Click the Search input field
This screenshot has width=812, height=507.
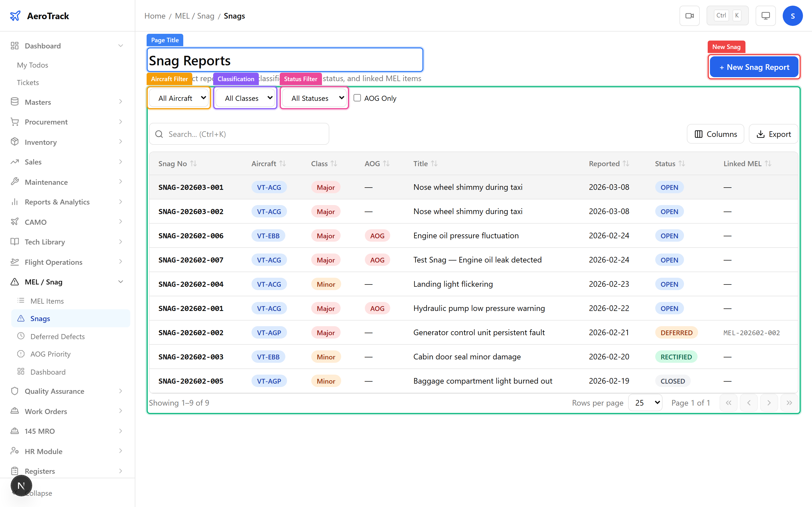coord(239,134)
